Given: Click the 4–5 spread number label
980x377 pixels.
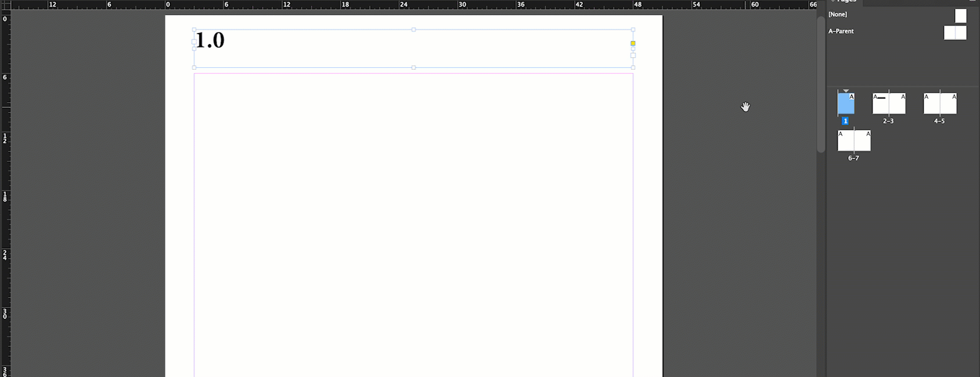Looking at the screenshot, I should click(x=939, y=121).
